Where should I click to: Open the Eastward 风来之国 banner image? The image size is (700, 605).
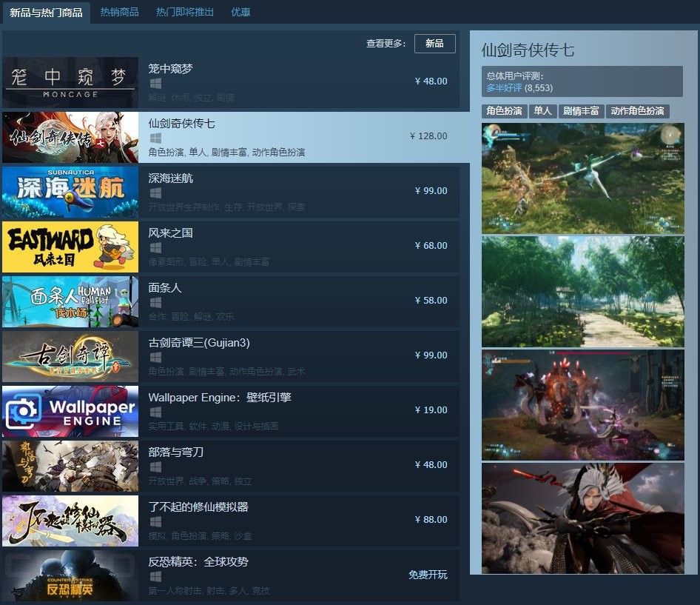point(70,247)
